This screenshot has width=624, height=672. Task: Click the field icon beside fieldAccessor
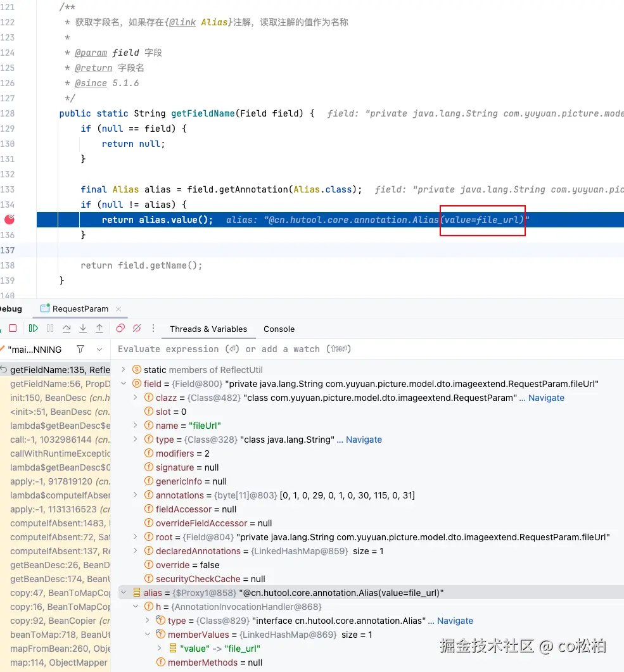149,509
